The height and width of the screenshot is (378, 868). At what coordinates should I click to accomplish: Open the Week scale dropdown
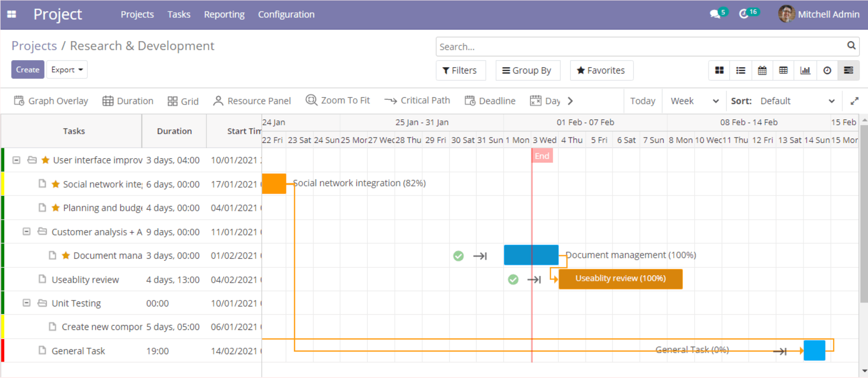694,101
